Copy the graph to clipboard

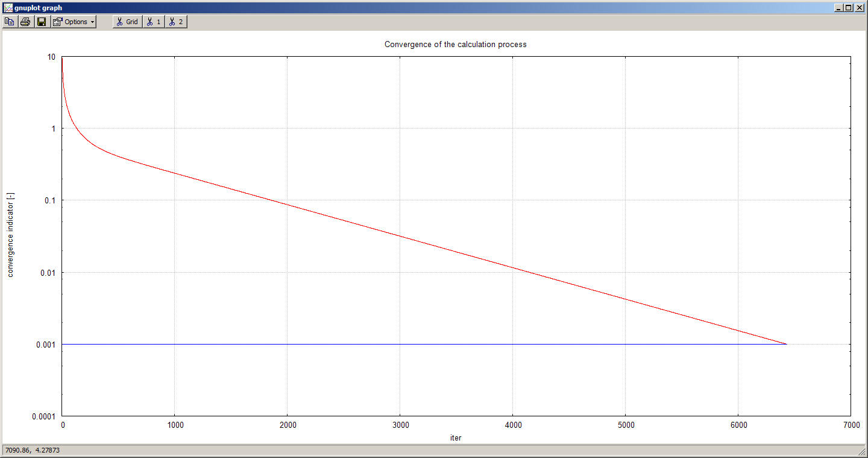10,22
